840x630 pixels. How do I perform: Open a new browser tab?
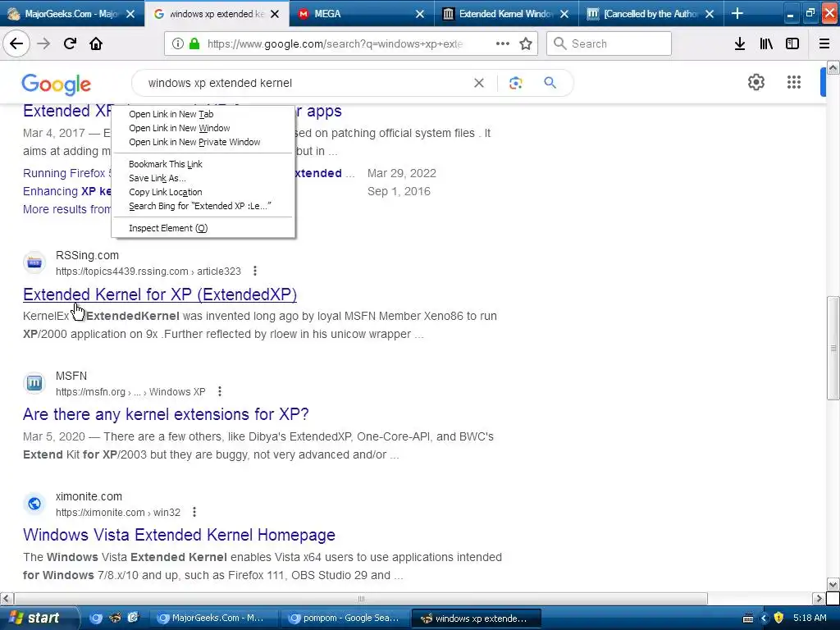pos(737,13)
